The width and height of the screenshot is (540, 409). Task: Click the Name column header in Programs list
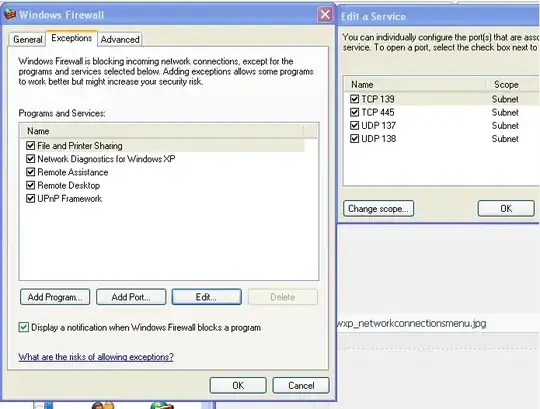pyautogui.click(x=162, y=131)
